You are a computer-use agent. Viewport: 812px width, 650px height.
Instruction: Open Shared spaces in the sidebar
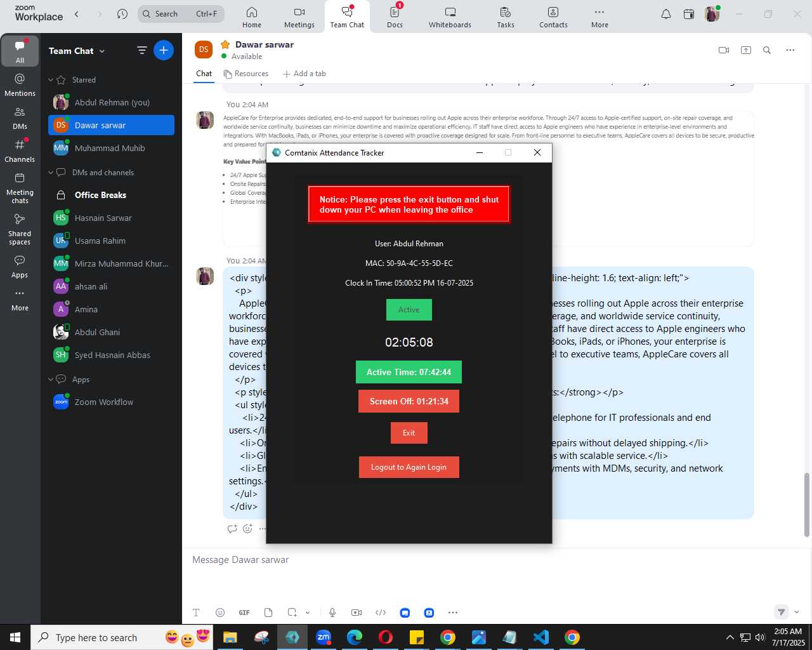coord(20,229)
